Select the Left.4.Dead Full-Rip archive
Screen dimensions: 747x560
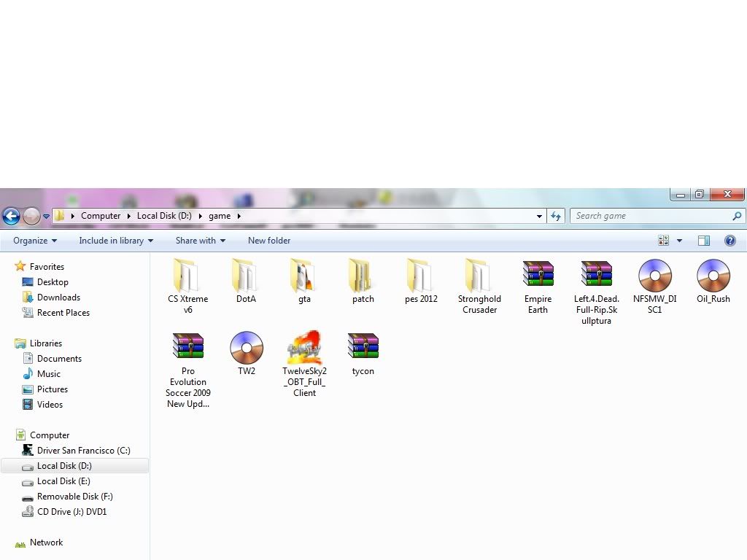[x=596, y=292]
